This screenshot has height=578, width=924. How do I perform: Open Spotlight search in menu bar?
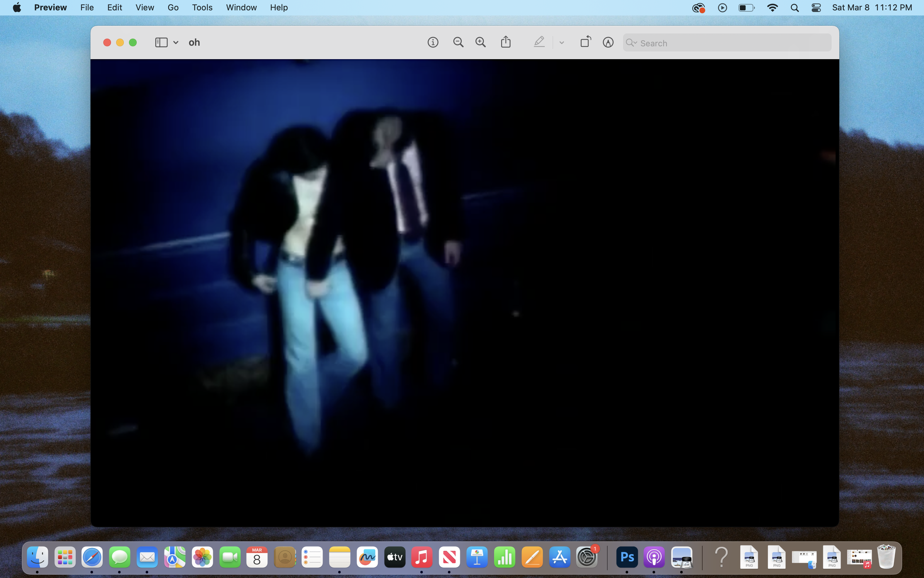click(795, 8)
